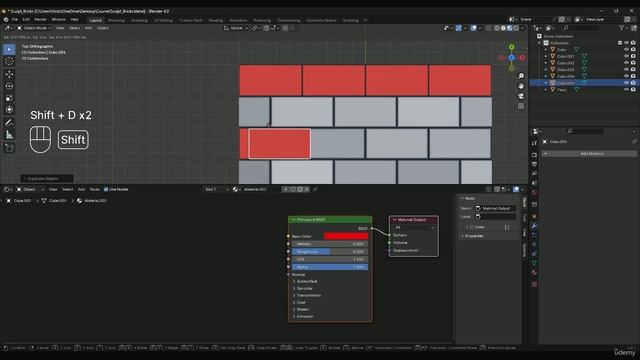Screen dimensions: 640x360
Task: Select the Select Box tool
Action: click(9, 50)
